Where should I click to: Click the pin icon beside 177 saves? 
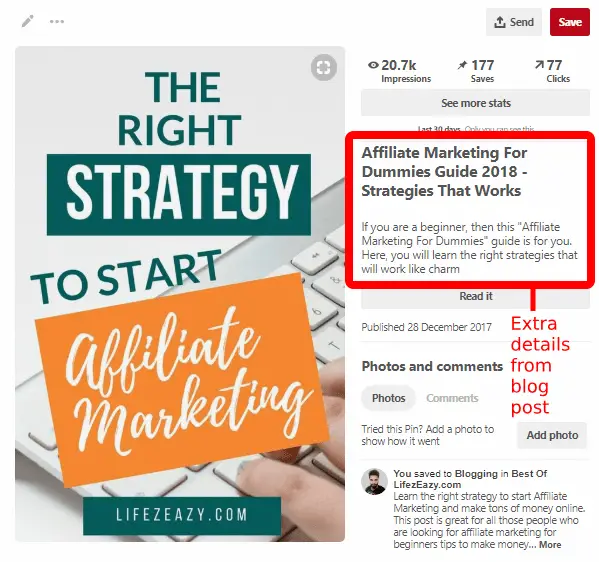click(x=463, y=65)
